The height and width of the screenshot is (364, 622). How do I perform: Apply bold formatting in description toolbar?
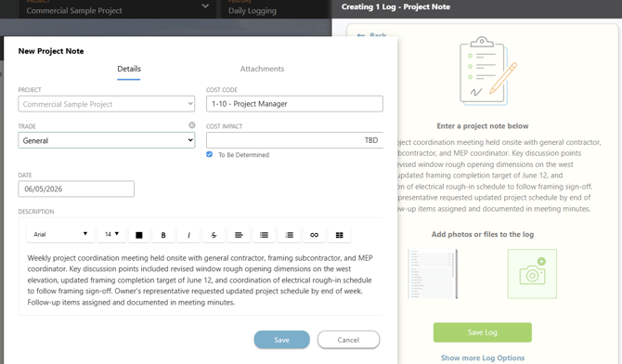pyautogui.click(x=163, y=235)
